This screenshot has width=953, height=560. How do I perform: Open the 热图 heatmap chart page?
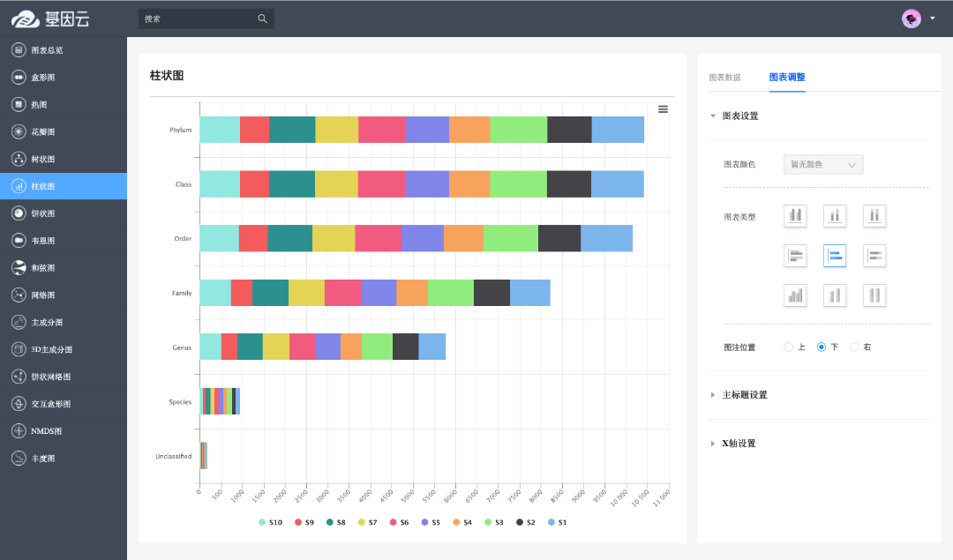[x=40, y=105]
